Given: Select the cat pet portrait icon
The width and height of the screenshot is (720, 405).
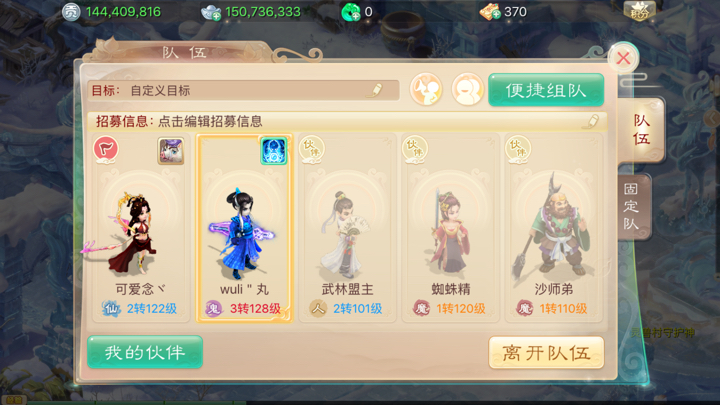Looking at the screenshot, I should 171,151.
